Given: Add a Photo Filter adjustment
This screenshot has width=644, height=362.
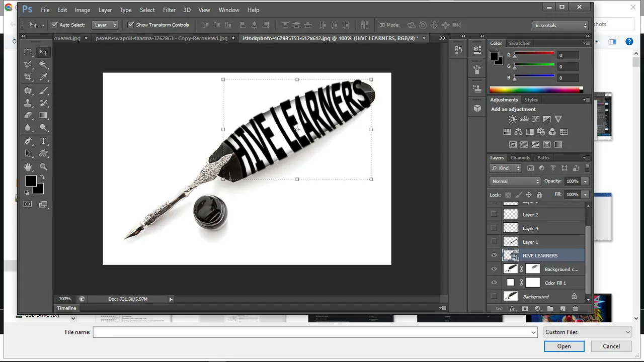Looking at the screenshot, I should 541,132.
